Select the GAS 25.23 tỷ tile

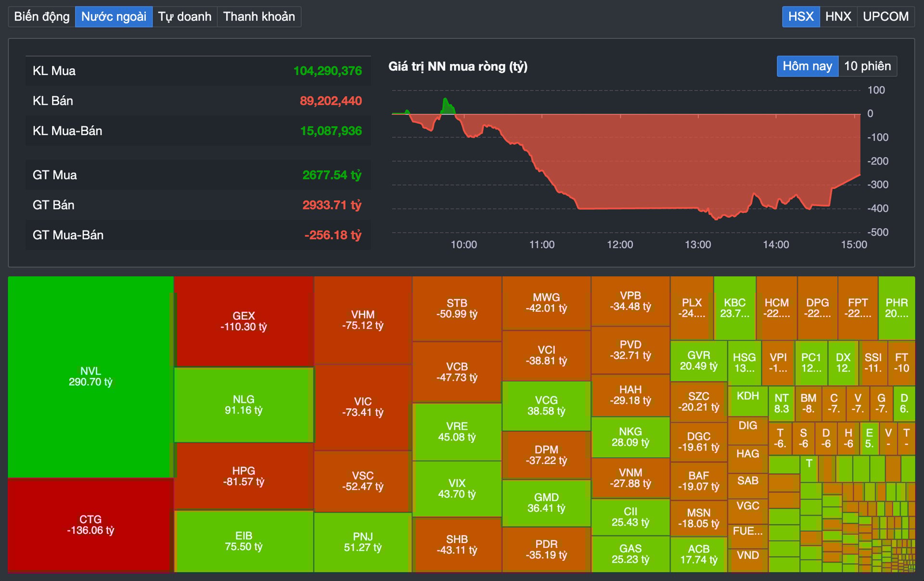630,554
